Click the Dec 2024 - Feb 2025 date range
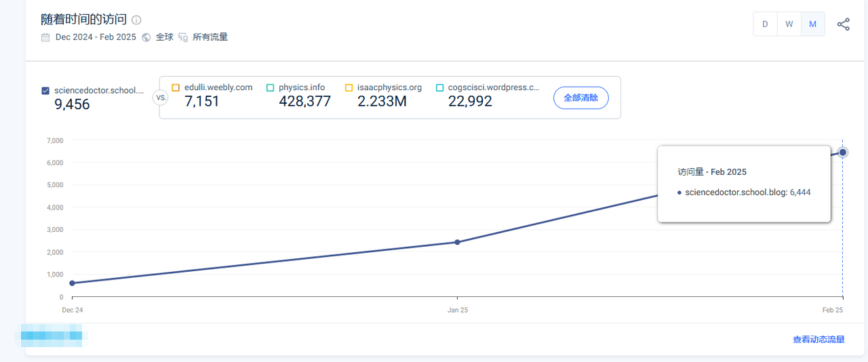The image size is (868, 362). point(96,37)
